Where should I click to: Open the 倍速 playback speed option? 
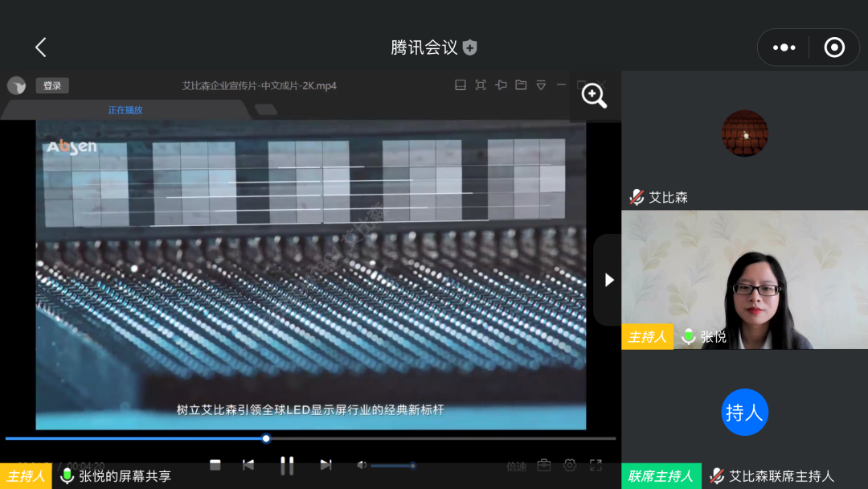517,466
